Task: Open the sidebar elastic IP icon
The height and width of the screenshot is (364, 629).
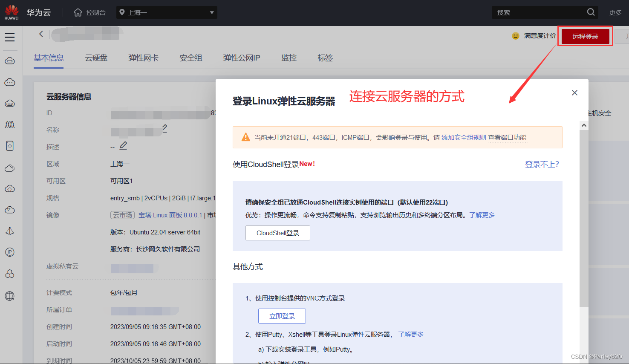Action: tap(10, 252)
